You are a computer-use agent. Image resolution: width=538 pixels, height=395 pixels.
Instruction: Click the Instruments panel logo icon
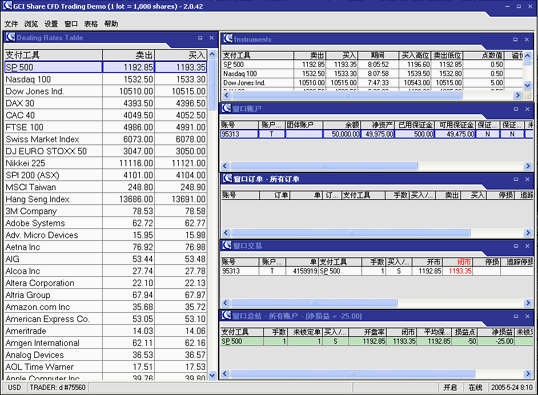[x=228, y=39]
